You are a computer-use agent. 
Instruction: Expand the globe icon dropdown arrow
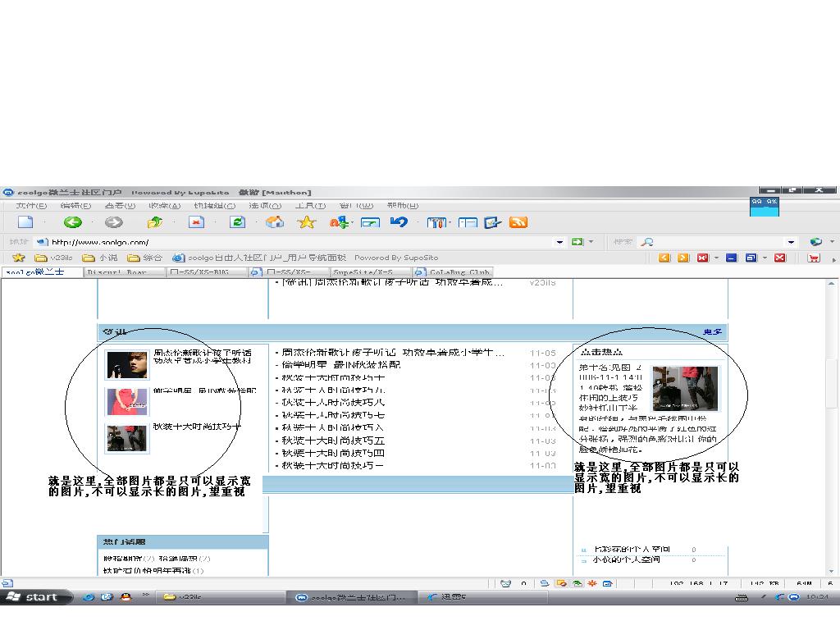click(832, 242)
